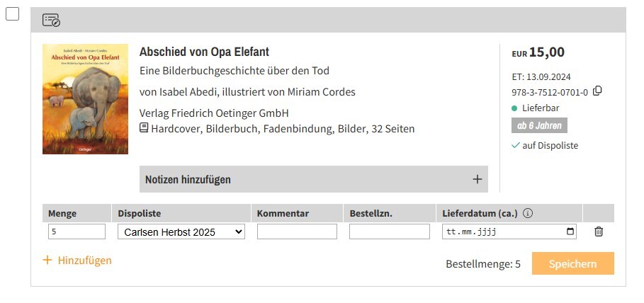Click the book icon before Hardcover
The width and height of the screenshot is (644, 303).
[144, 128]
